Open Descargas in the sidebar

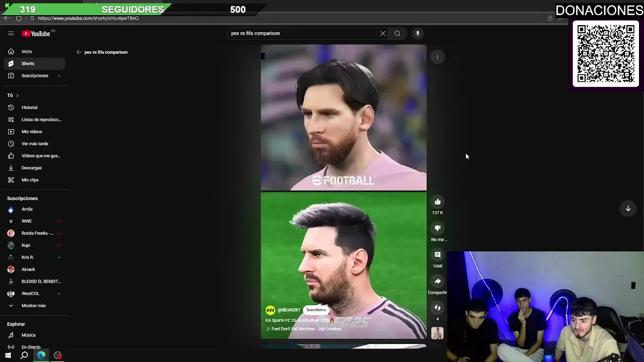(x=34, y=168)
